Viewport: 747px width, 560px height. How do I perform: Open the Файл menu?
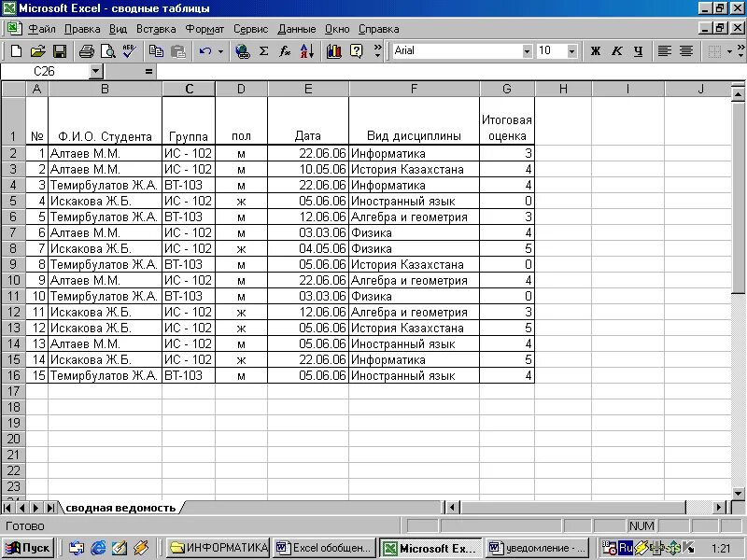[x=42, y=29]
